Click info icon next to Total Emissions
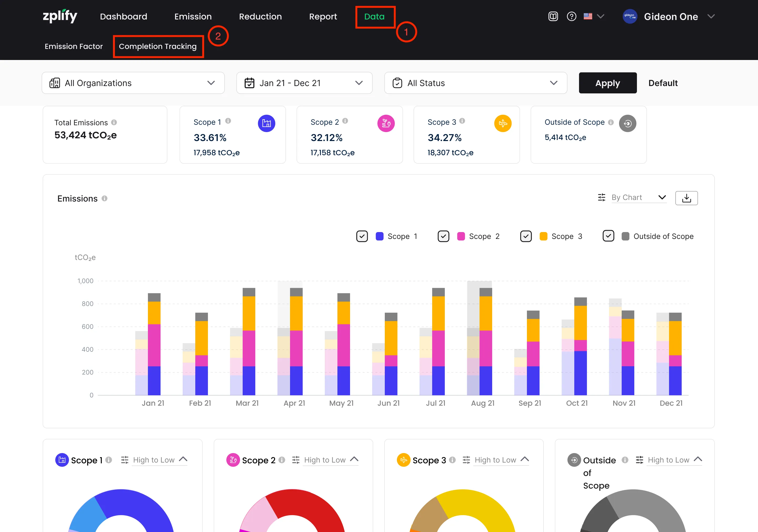758x532 pixels. 114,122
